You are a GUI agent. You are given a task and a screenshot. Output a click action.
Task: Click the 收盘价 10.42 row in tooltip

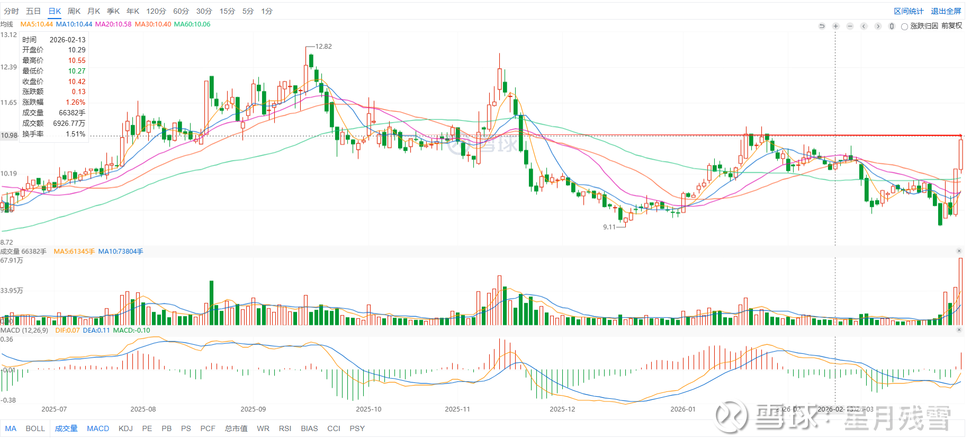pyautogui.click(x=53, y=81)
